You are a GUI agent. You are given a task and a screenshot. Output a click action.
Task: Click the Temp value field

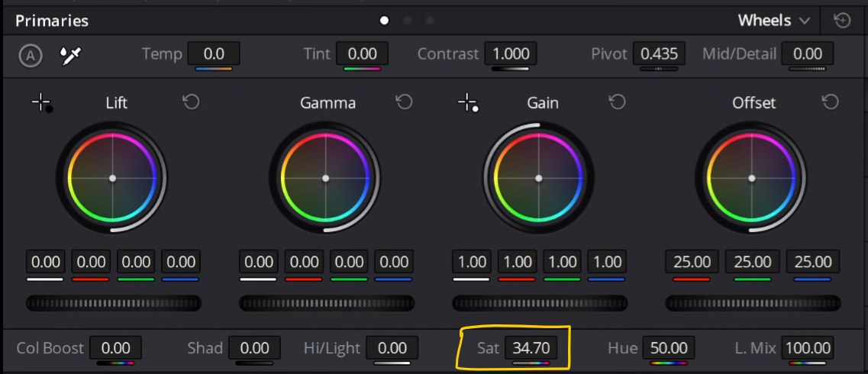click(214, 53)
